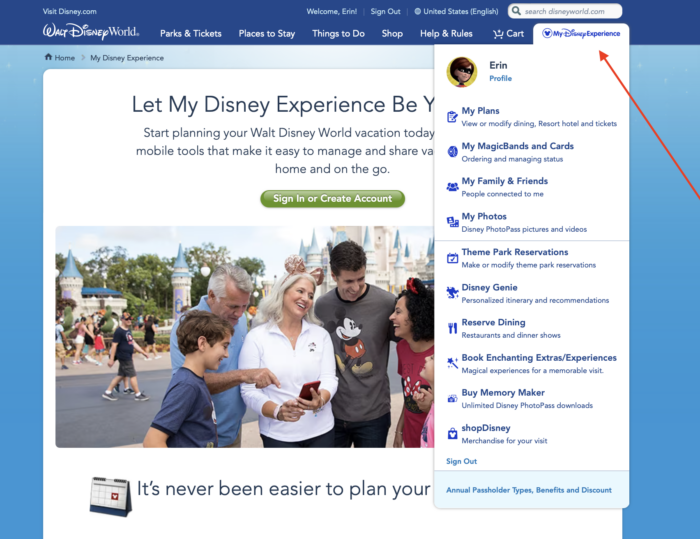Click Erin's profile avatar picture

click(x=462, y=72)
